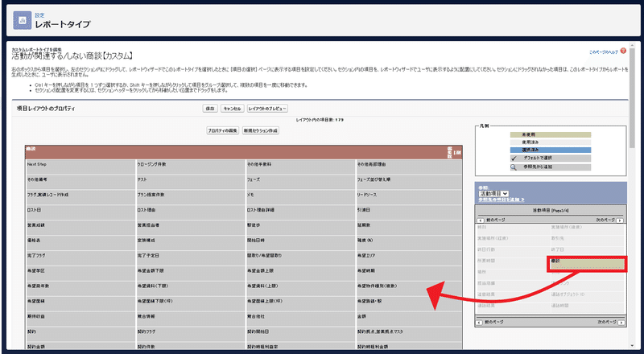Click the キャンセル button
644x354 pixels.
[x=232, y=109]
